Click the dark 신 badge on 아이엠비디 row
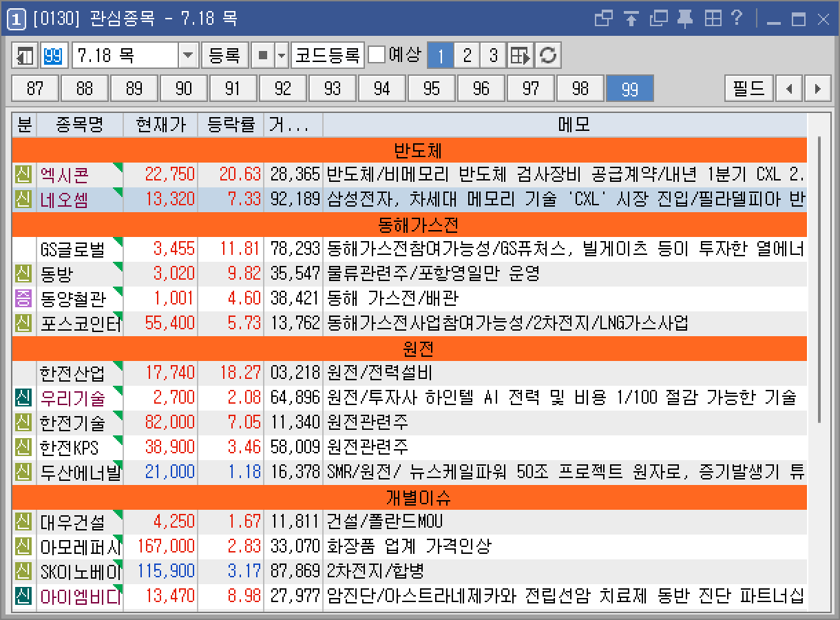 [x=24, y=596]
